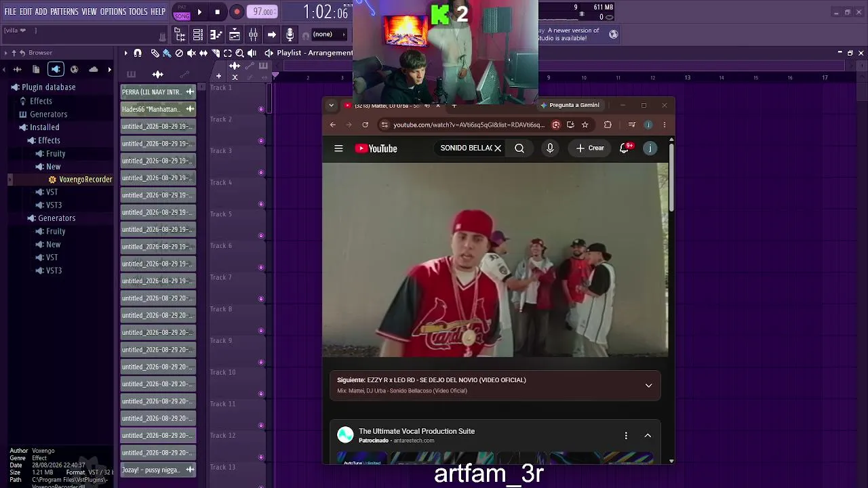The width and height of the screenshot is (868, 488).
Task: Open the OPTIONS menu
Action: (113, 12)
